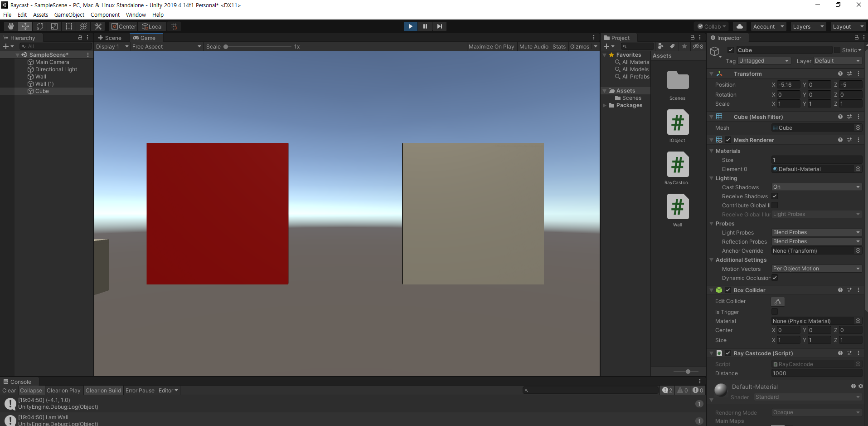The height and width of the screenshot is (426, 868).
Task: Open the GameObject menu
Action: (69, 15)
